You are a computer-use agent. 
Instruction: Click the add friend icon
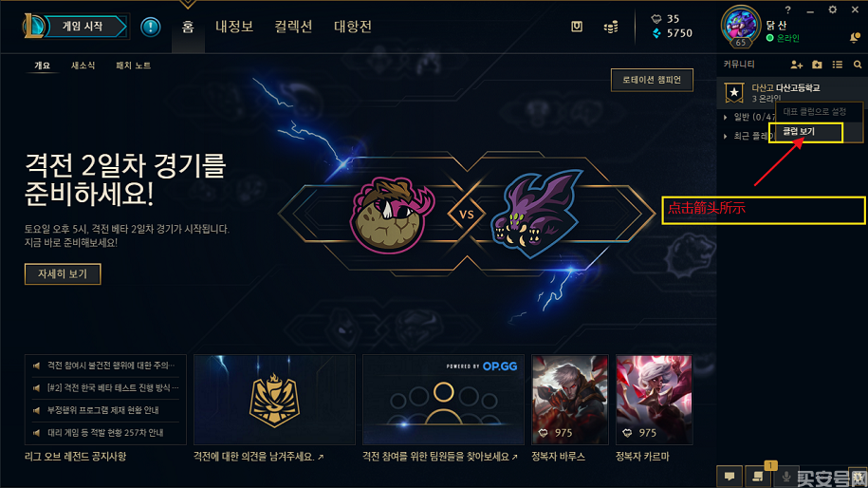coord(796,65)
